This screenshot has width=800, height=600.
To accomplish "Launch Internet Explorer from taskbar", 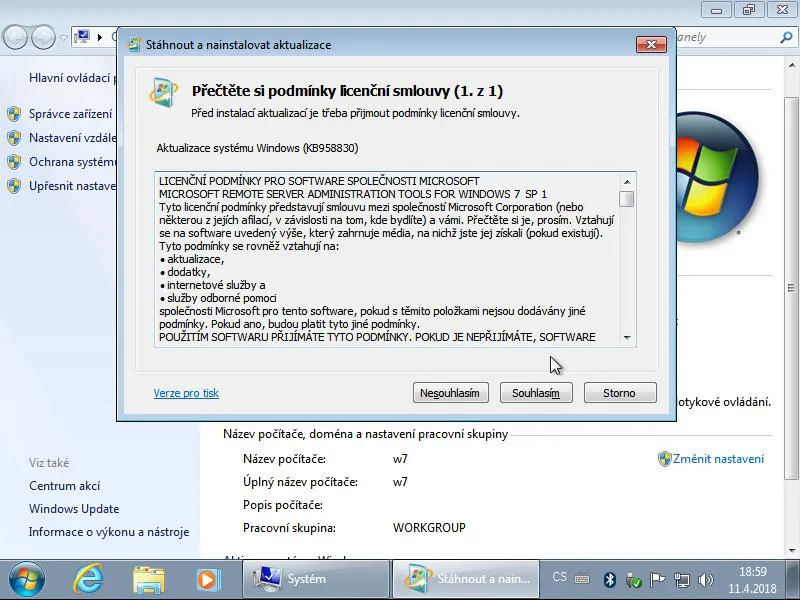I will (x=88, y=579).
